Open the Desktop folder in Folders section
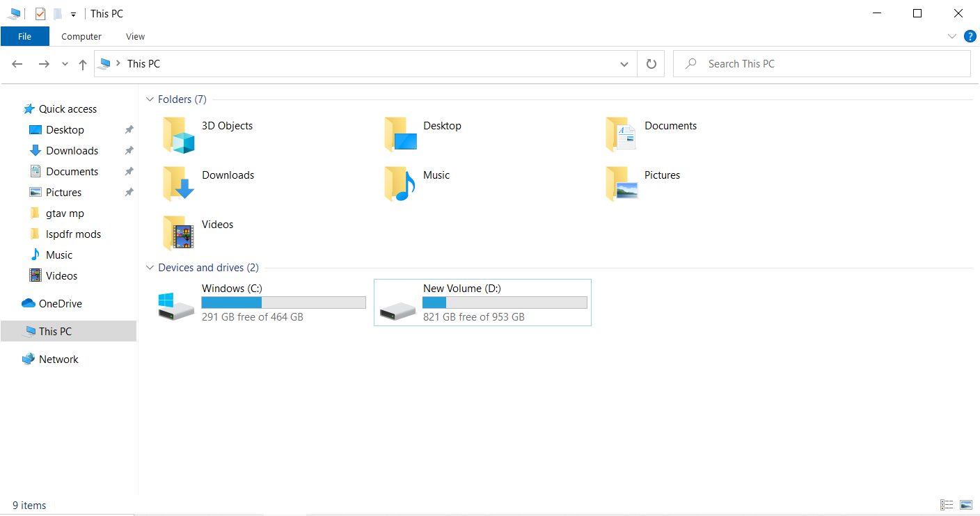Viewport: 980px width, 516px height. tap(401, 135)
